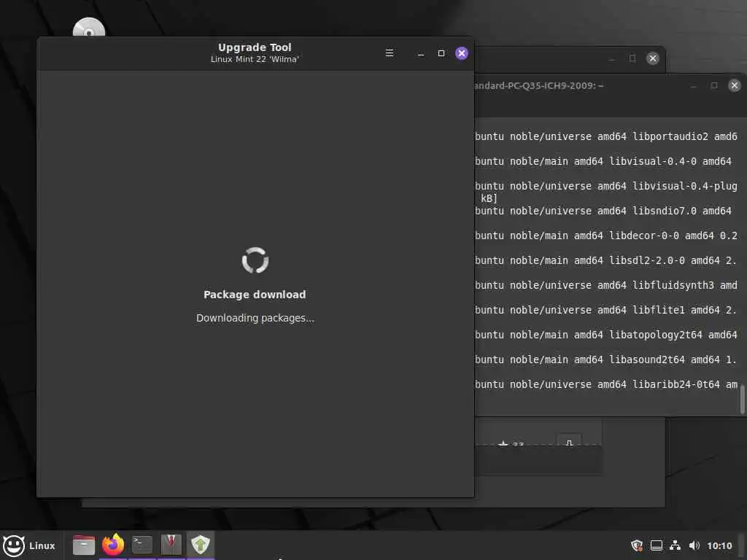Click the terminal line mentioning libaribb24-0t64

click(x=606, y=384)
